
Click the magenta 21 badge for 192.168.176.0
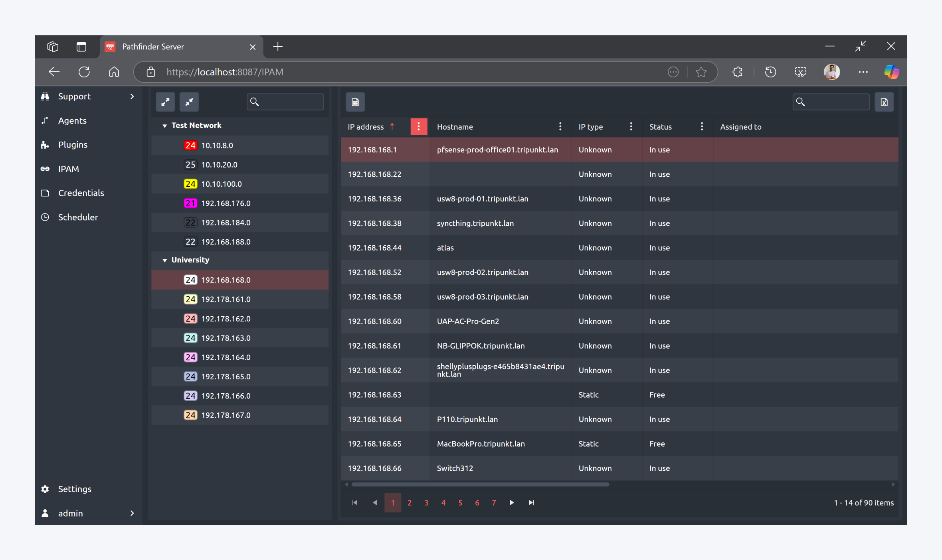190,203
